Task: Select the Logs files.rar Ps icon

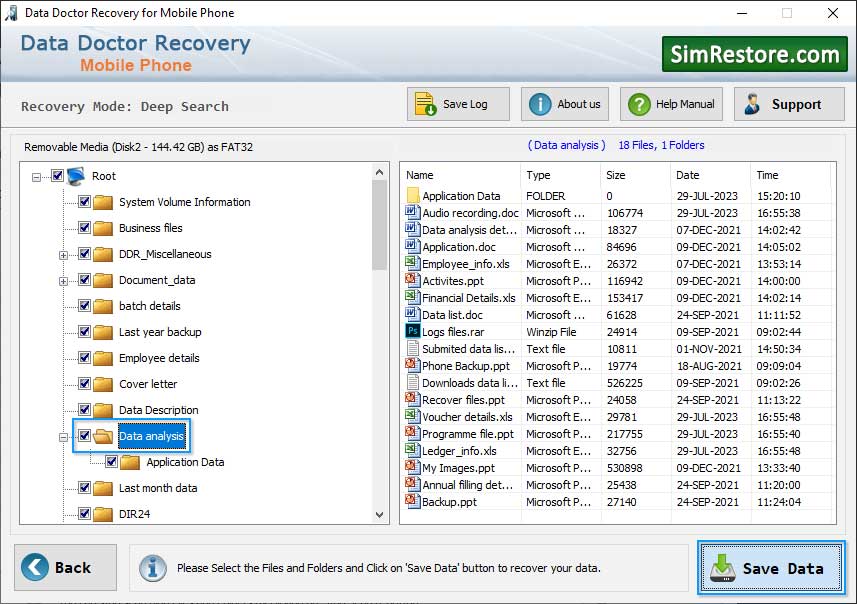Action: coord(412,331)
